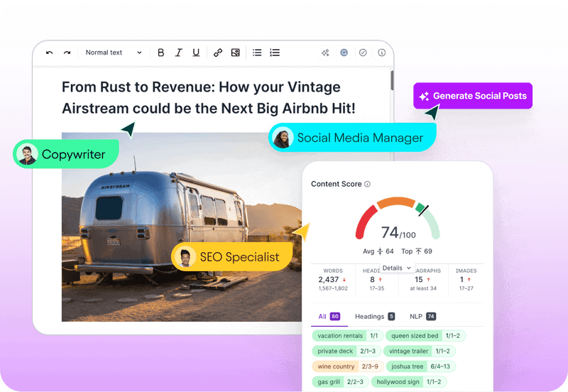Click the IMAGES count value 1
Screen dimensions: 568x392
(462, 280)
